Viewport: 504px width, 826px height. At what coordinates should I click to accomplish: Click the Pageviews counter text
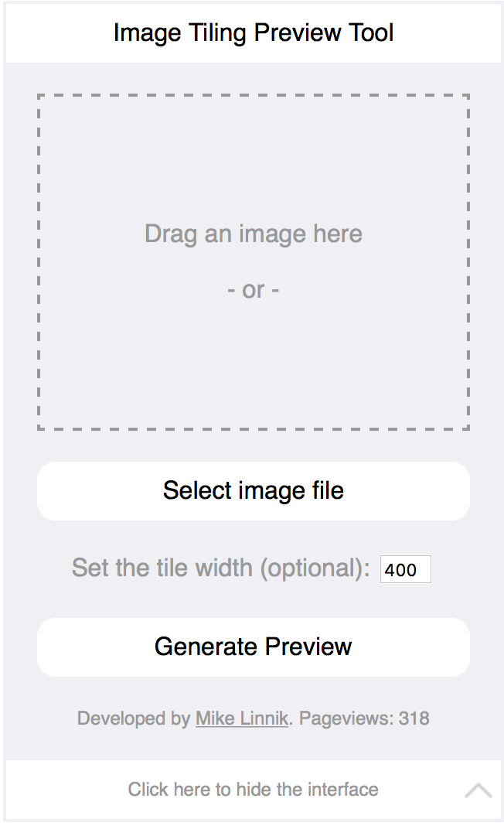tap(363, 718)
